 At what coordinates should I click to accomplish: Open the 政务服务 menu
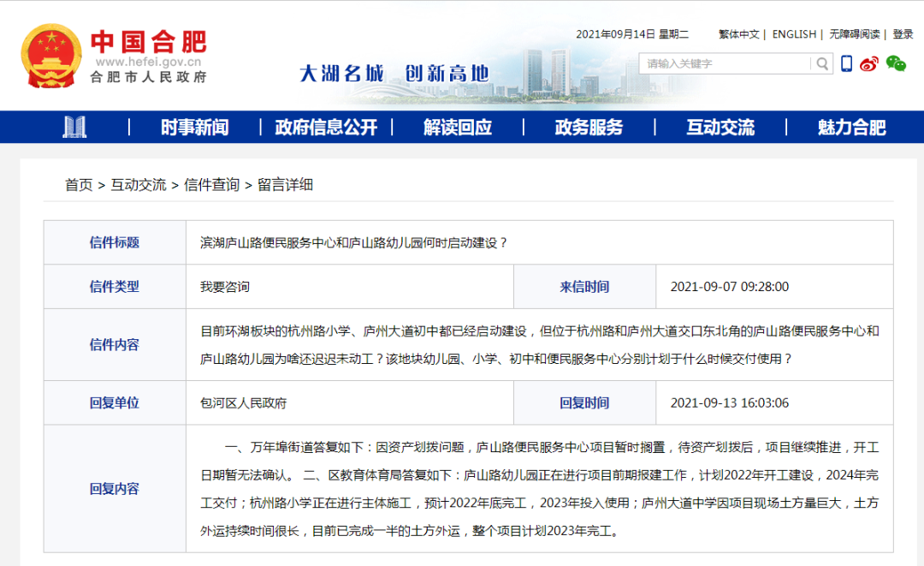[587, 127]
